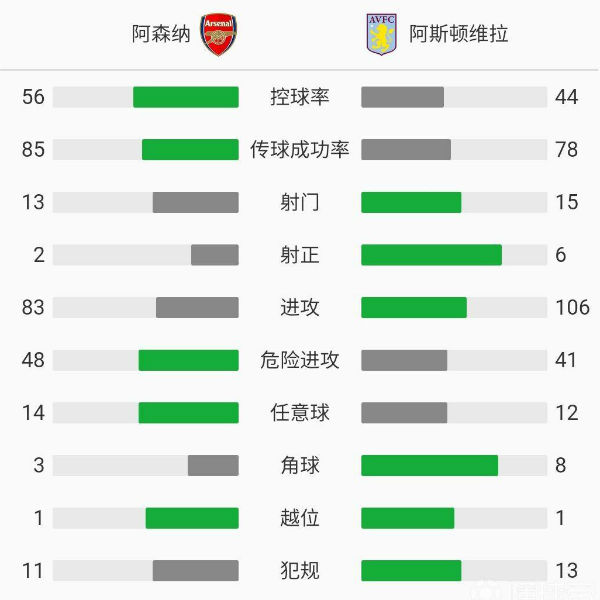600x600 pixels.
Task: Click Arsenal's green pass accuracy bar
Action: (x=190, y=150)
